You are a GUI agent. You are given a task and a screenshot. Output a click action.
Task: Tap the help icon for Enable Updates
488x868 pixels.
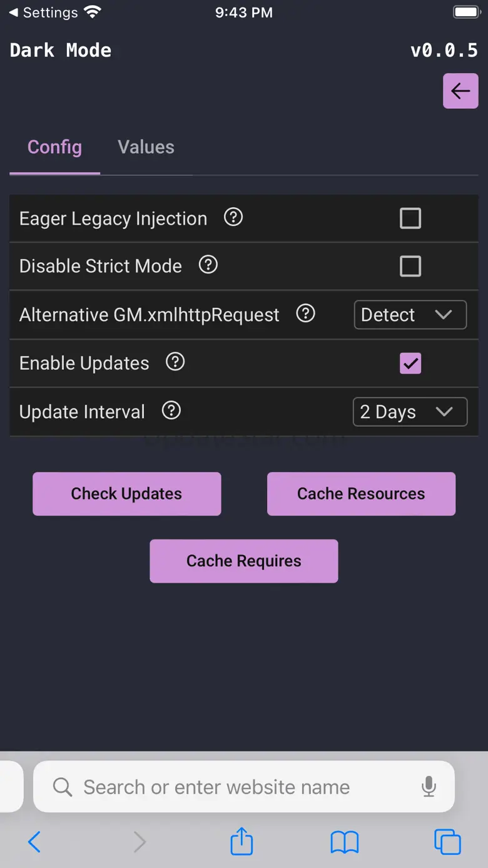click(175, 362)
